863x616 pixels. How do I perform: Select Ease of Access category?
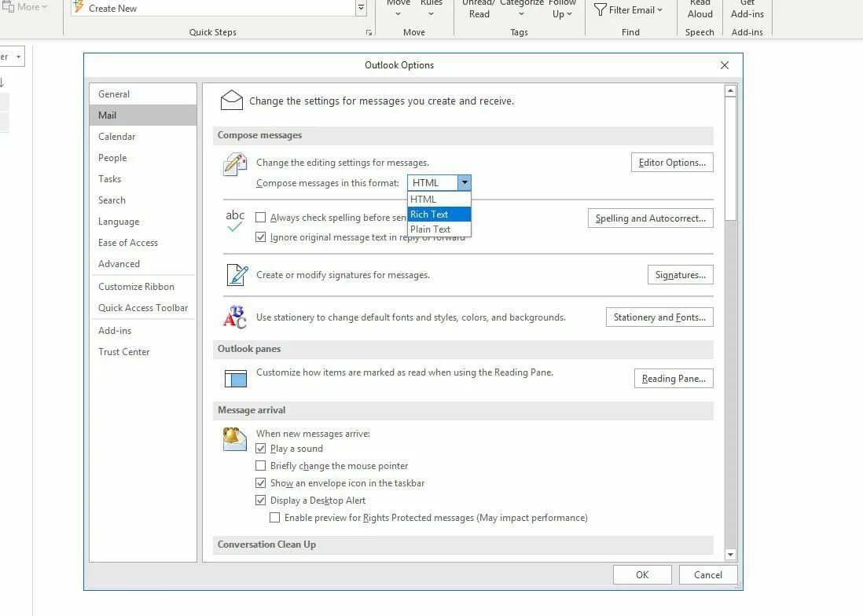(143, 243)
